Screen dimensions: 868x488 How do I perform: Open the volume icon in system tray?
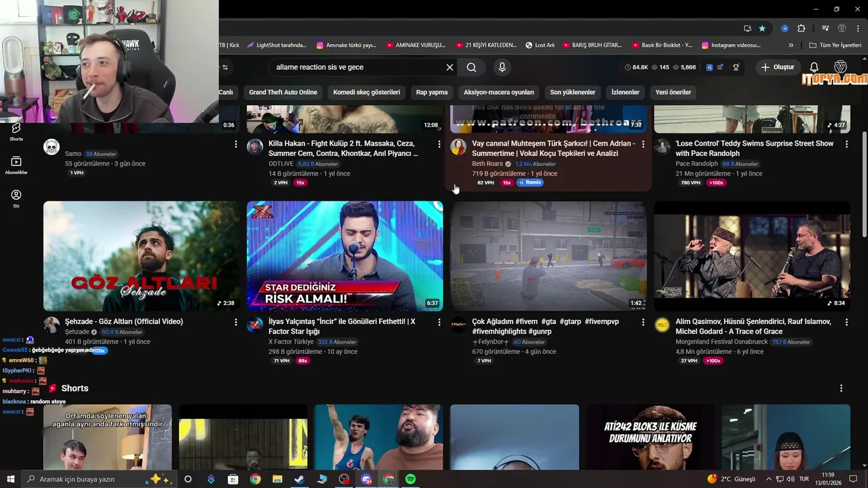(x=791, y=479)
